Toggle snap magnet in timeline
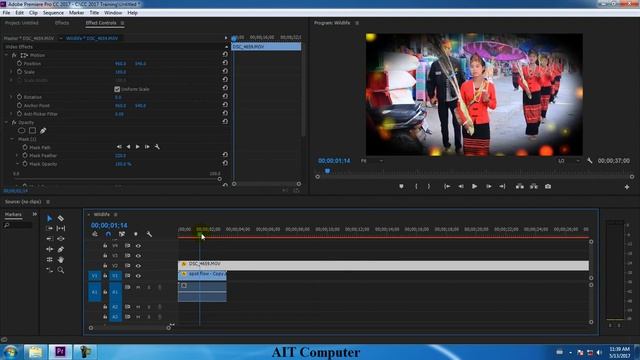 108,234
